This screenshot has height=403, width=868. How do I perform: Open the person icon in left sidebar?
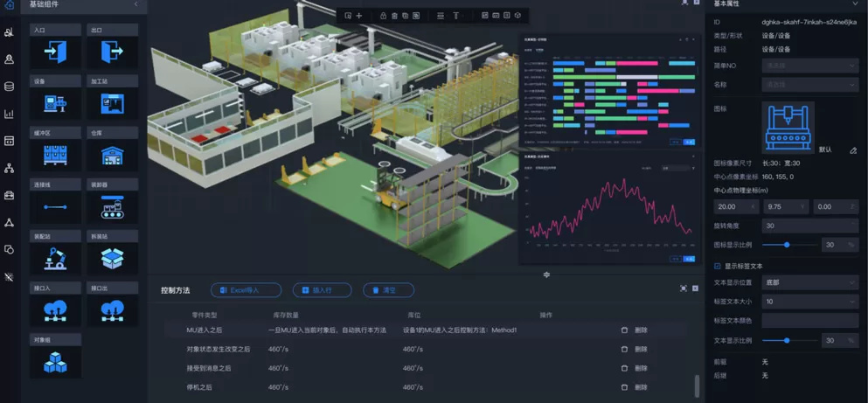coord(9,59)
